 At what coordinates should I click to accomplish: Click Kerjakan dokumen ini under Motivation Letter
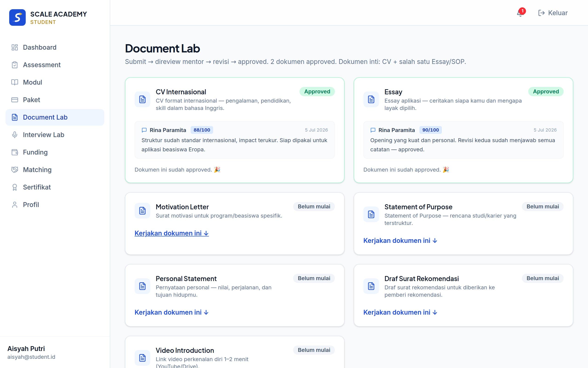click(x=172, y=233)
